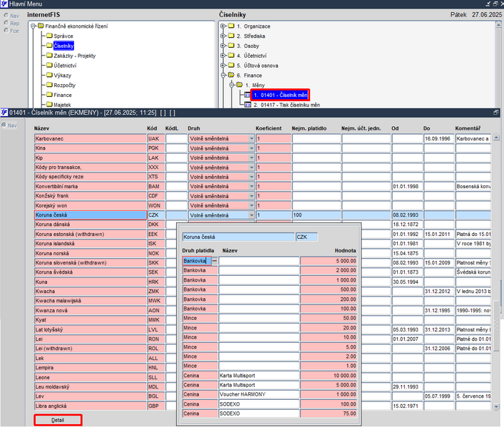This screenshot has height=427, width=504.
Task: Click scroll down arrow of currency table
Action: click(x=496, y=407)
